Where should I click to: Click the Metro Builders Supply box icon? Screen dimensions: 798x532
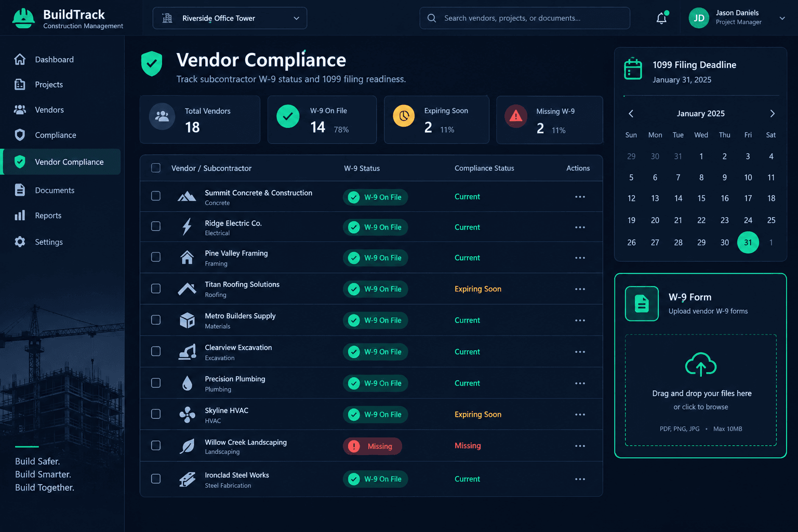point(187,320)
